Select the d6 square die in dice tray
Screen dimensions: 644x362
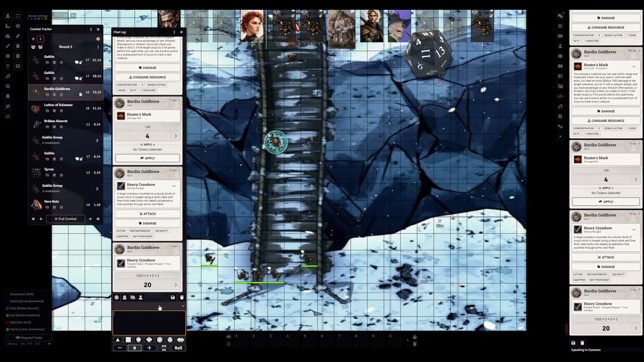click(x=128, y=340)
